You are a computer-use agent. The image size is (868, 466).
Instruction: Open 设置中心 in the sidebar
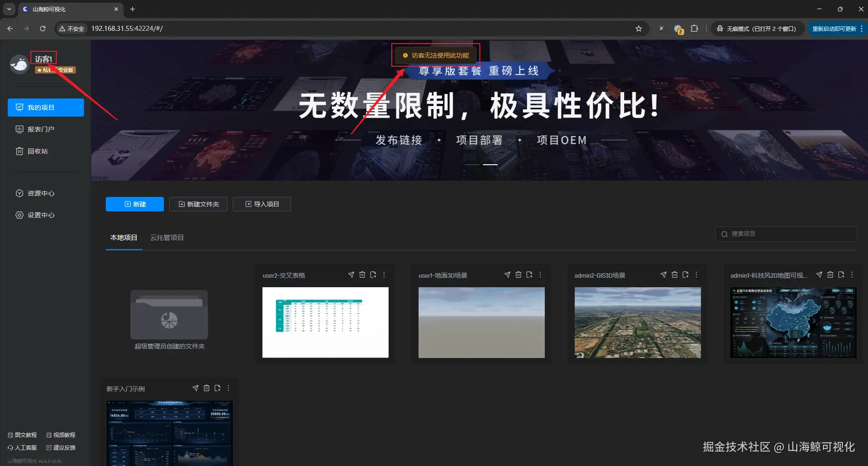coord(46,215)
